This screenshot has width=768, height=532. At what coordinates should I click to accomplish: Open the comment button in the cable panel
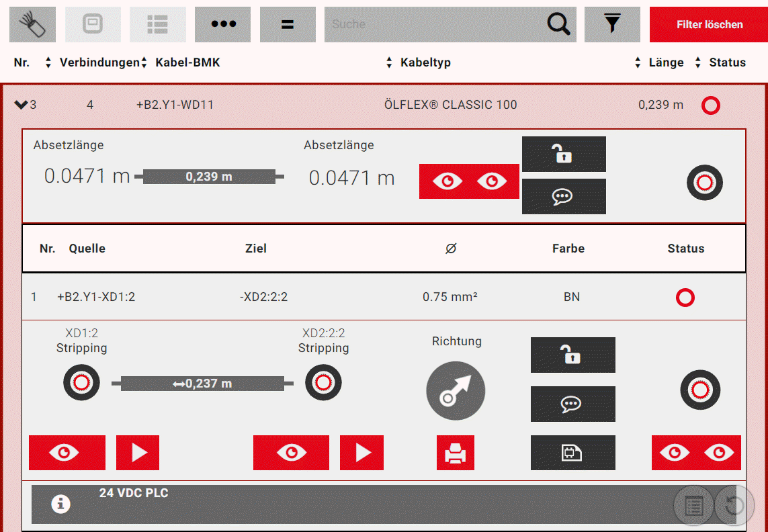tap(564, 196)
